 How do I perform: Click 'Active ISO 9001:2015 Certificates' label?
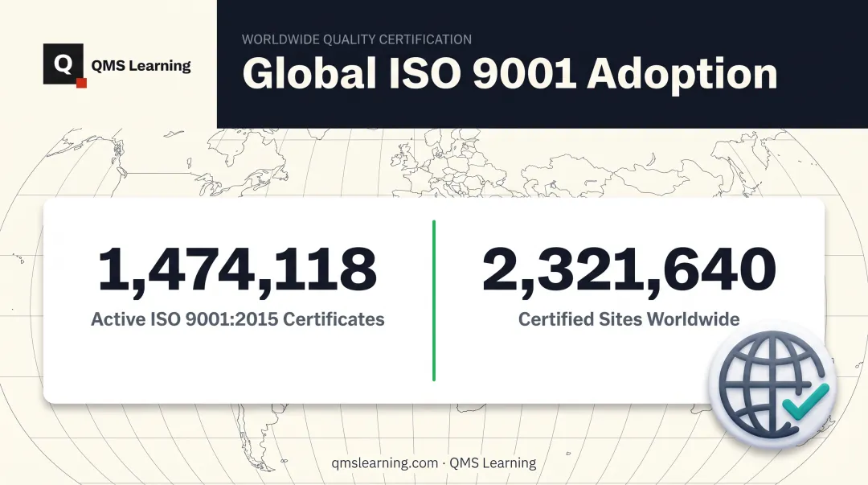(237, 319)
